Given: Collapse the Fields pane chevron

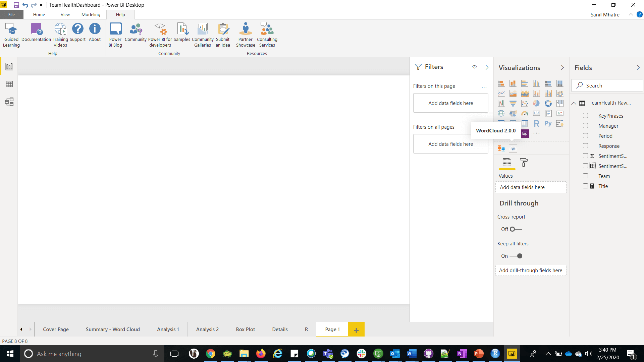Looking at the screenshot, I should pyautogui.click(x=638, y=68).
